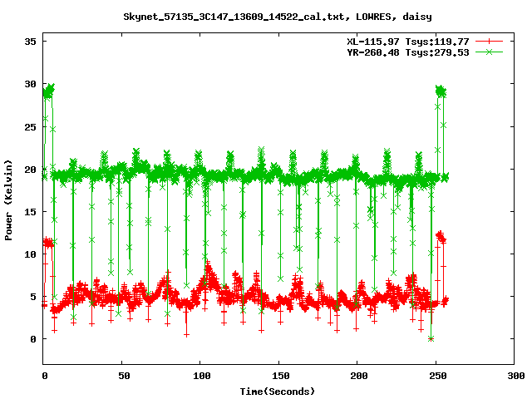Select legend entry XL-115.97 Tsys:119.77
Image resolution: width=532 pixels, height=399 pixels.
coord(408,42)
